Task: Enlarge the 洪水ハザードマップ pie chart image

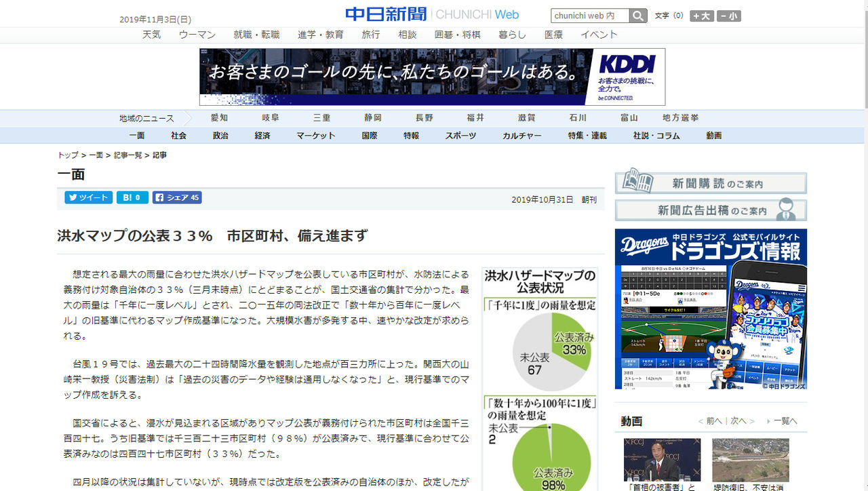Action: click(x=540, y=379)
